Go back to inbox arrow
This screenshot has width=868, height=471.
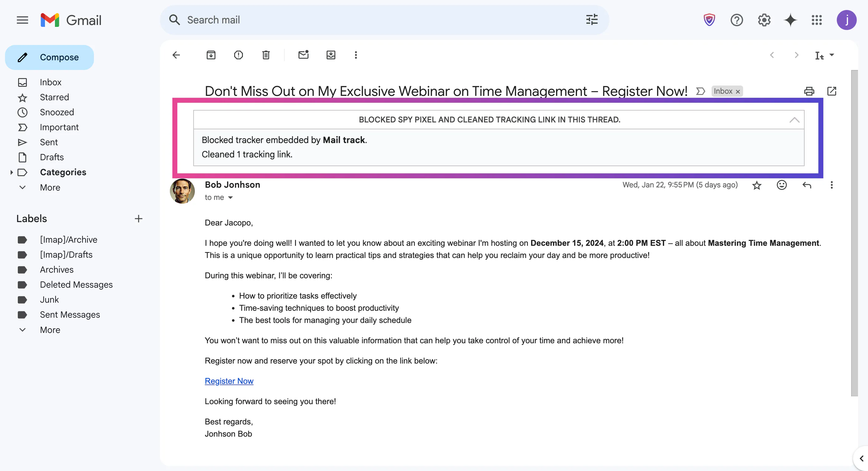click(x=176, y=55)
